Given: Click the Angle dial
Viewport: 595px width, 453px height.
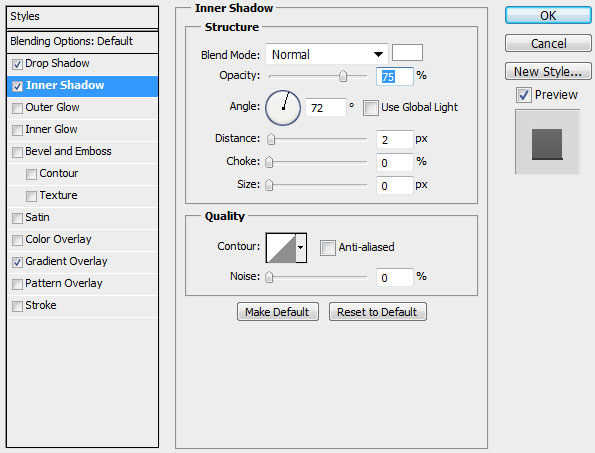Looking at the screenshot, I should (283, 108).
